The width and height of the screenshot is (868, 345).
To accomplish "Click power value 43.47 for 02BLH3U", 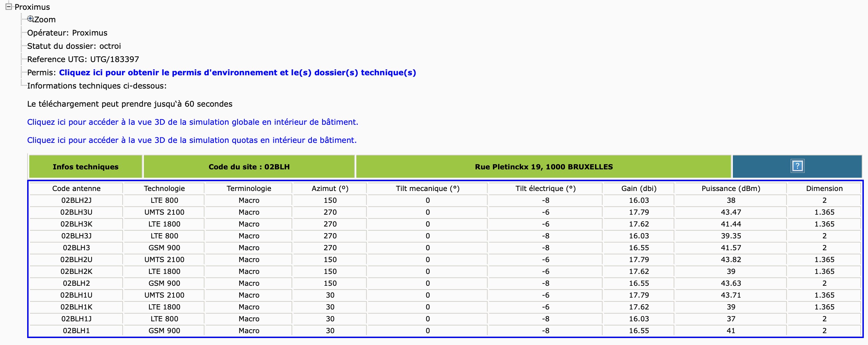I will pos(731,212).
